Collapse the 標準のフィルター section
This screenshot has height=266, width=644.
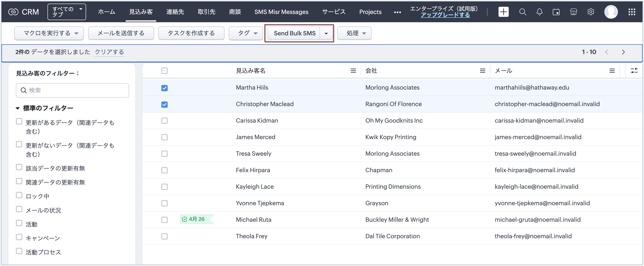click(18, 108)
